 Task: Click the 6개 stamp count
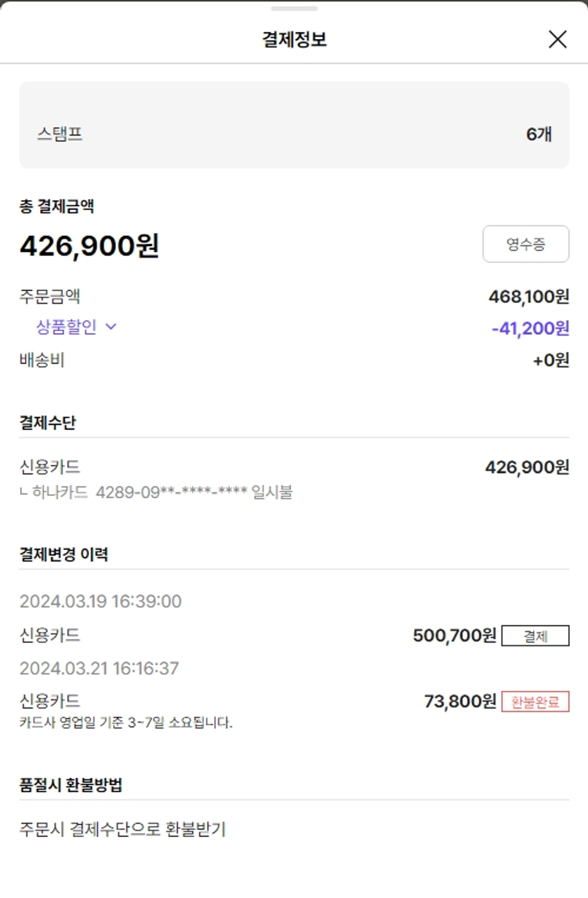click(539, 134)
